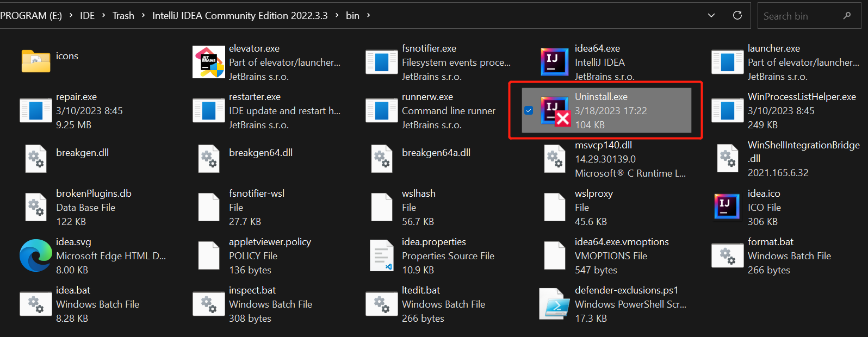Select the WinProcessListHelper.exe icon
Screen dimensions: 868x337
[728, 111]
